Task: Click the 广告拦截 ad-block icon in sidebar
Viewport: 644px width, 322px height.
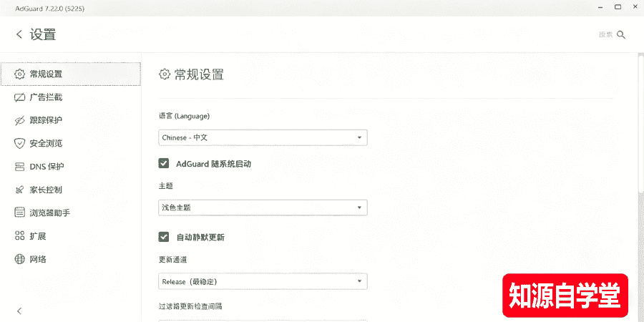Action: (x=20, y=97)
